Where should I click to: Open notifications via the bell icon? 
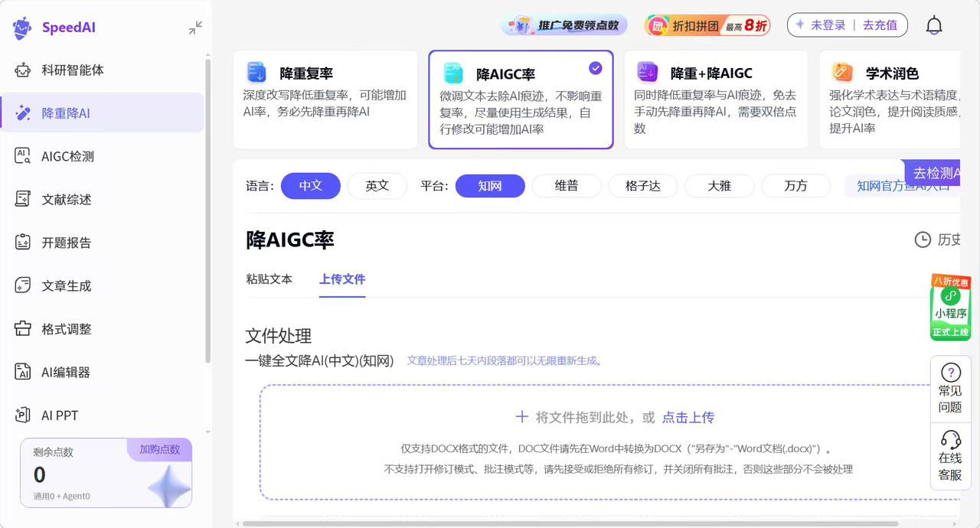click(x=934, y=25)
